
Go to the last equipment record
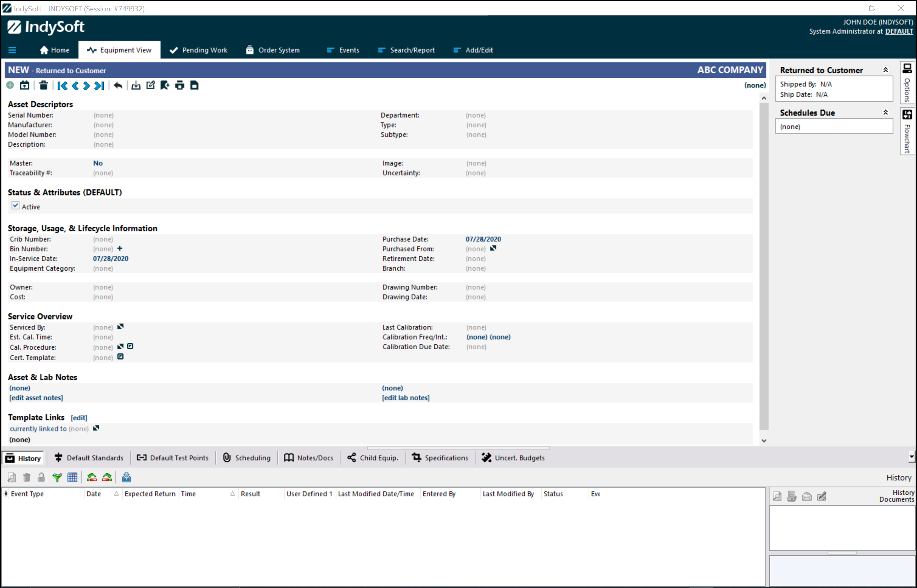[x=99, y=86]
